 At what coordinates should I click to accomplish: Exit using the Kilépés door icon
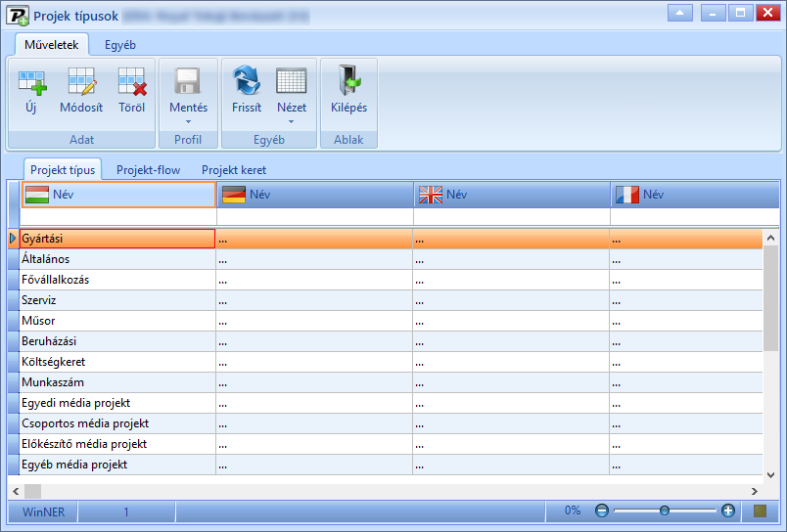(x=349, y=80)
